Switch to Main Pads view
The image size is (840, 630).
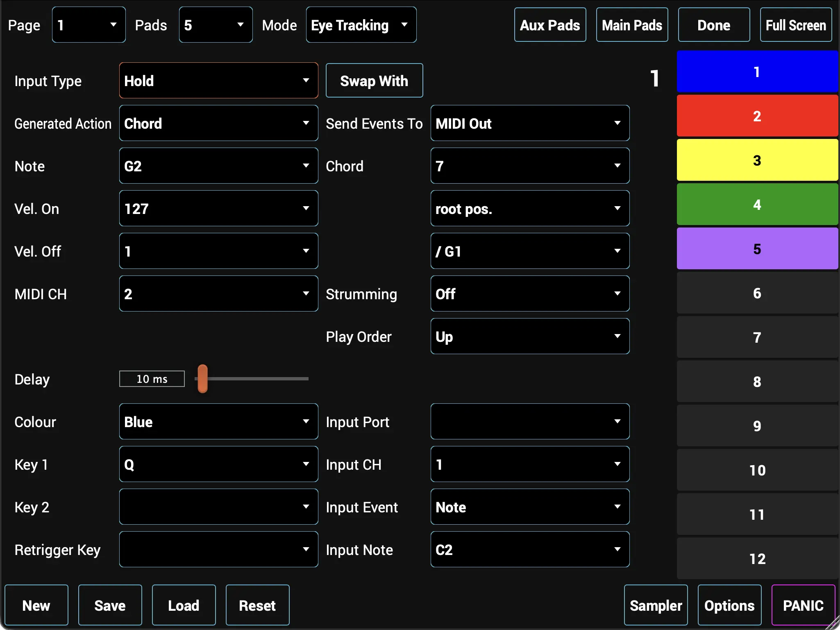pyautogui.click(x=631, y=25)
